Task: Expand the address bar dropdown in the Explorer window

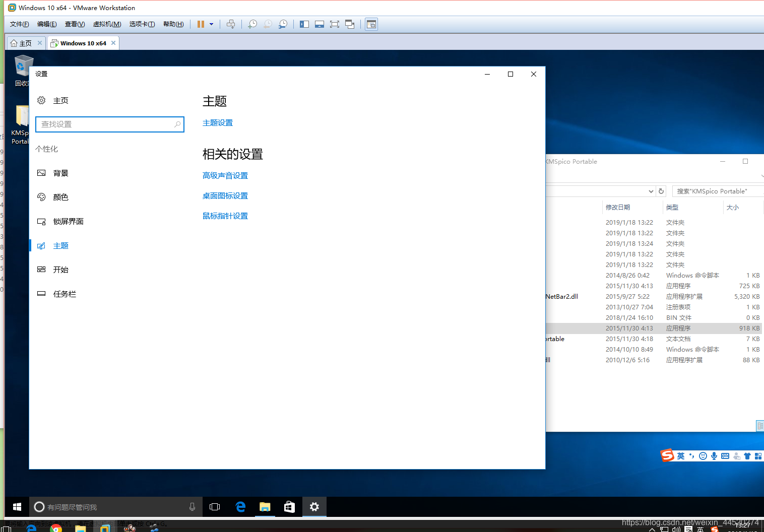Action: [651, 191]
